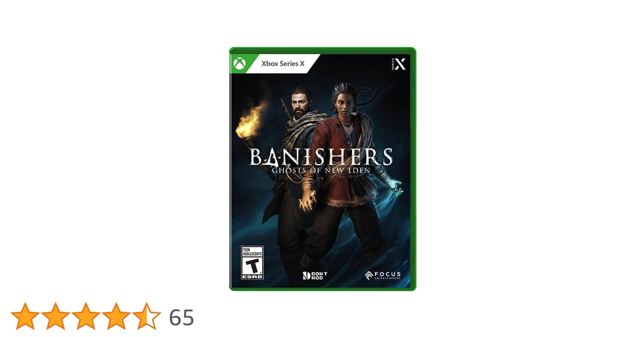Image resolution: width=644 pixels, height=337 pixels.
Task: Click the third rating star
Action: [86, 316]
